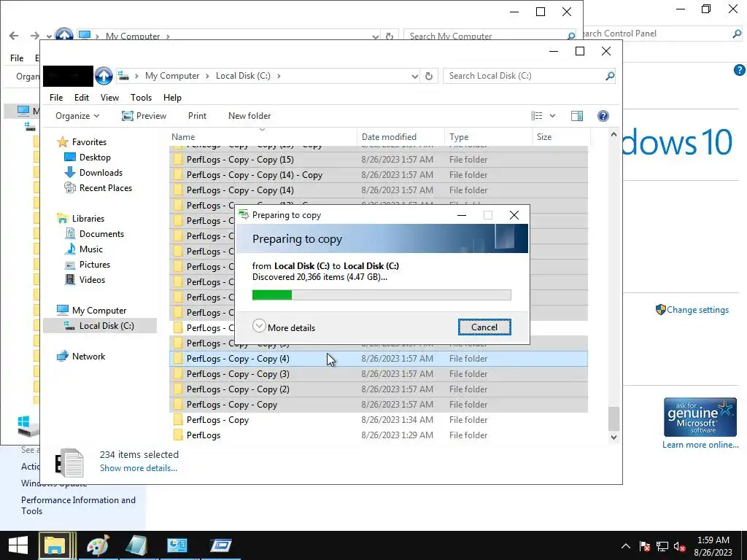747x560 pixels.
Task: Click the Preview toolbar button
Action: 144,116
